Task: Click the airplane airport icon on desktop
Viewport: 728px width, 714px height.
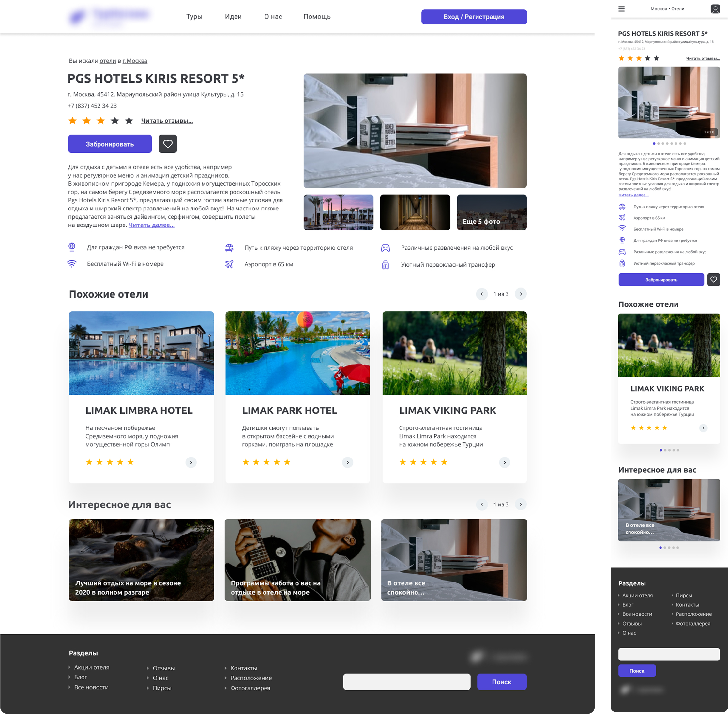Action: coord(229,264)
